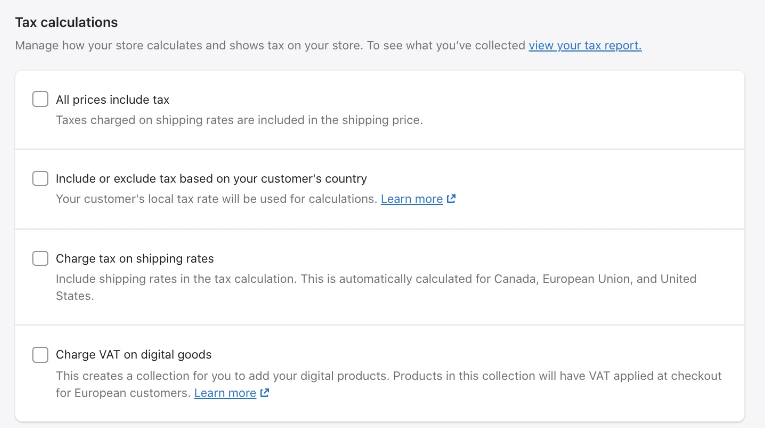765x428 pixels.
Task: Select the 'Include or exclude tax based on your customer's country' label
Action: tap(211, 179)
